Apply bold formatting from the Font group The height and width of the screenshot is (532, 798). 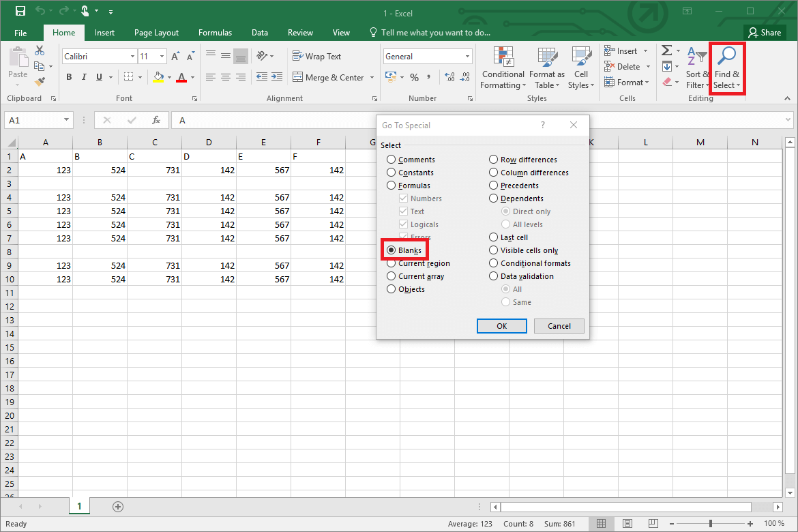(x=68, y=77)
